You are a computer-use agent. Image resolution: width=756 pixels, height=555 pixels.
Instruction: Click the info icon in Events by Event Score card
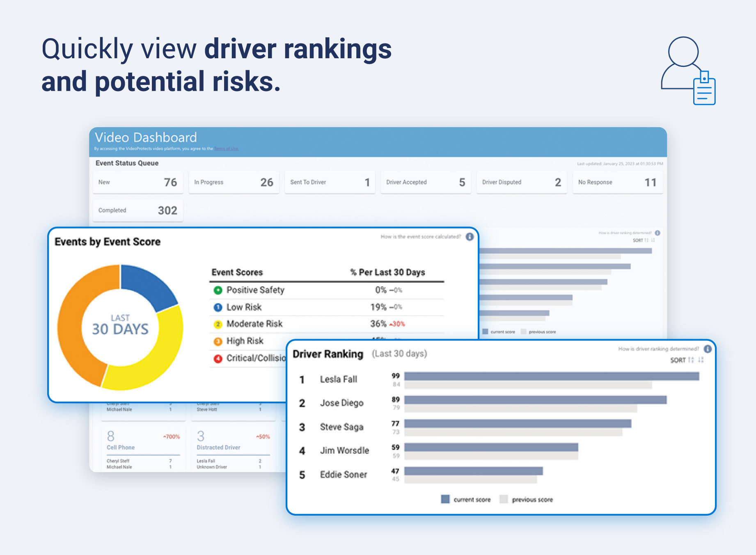470,237
